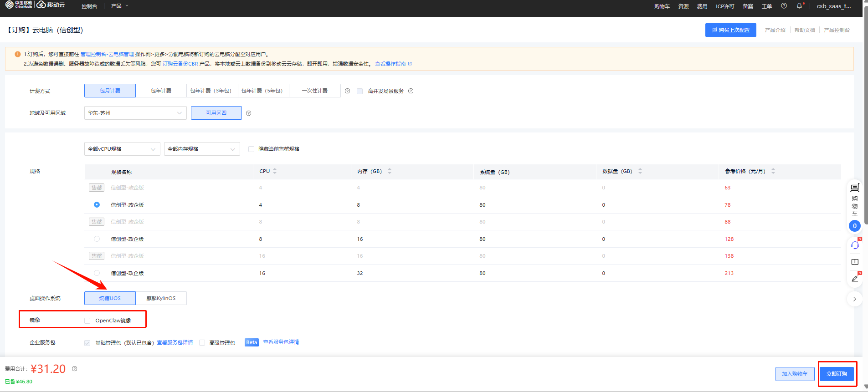Select the 8 CPU 16 GB 信创型-政企版 spec
868x392 pixels.
(x=97, y=239)
